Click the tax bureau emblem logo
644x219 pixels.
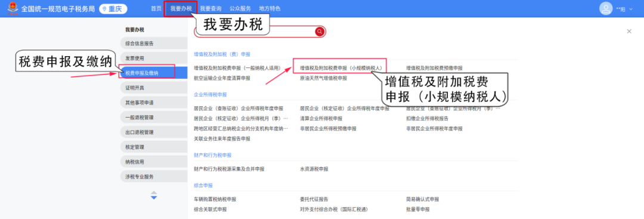13,8
